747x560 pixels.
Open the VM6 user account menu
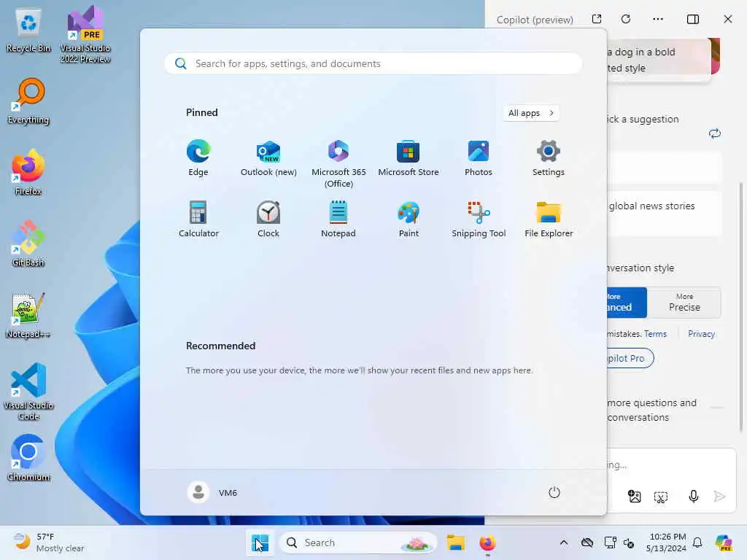point(212,492)
